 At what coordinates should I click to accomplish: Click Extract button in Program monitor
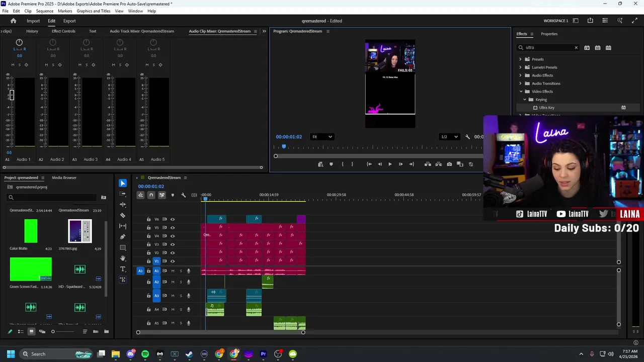pos(438,164)
